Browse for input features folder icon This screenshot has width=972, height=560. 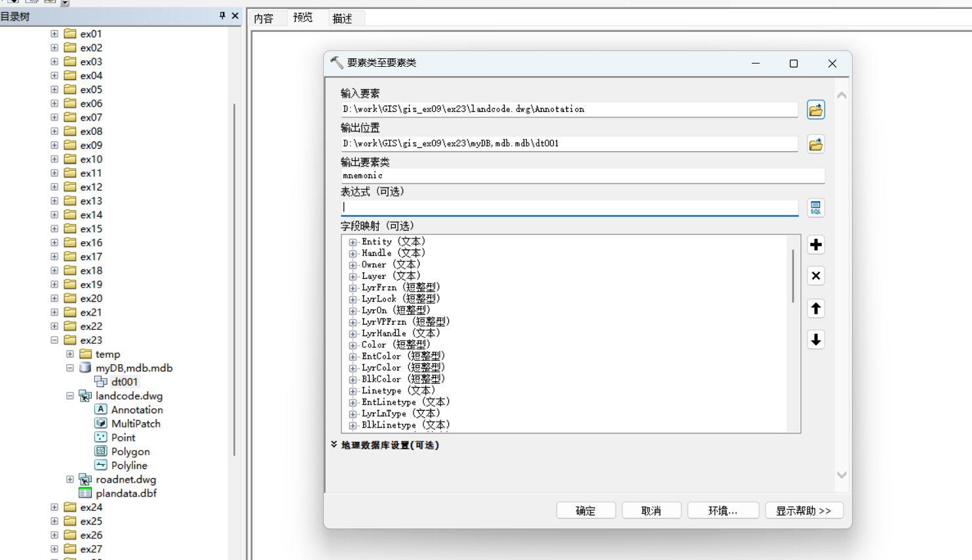[x=815, y=110]
